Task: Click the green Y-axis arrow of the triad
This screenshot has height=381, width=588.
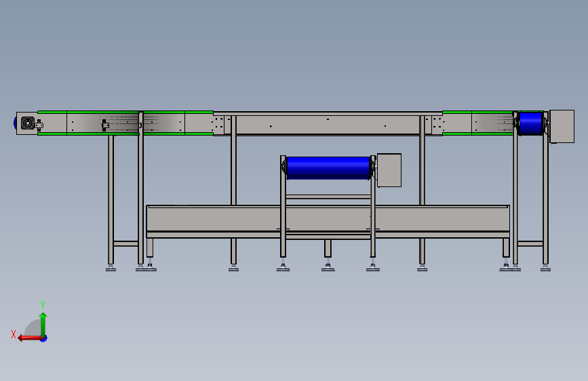Action: click(43, 324)
